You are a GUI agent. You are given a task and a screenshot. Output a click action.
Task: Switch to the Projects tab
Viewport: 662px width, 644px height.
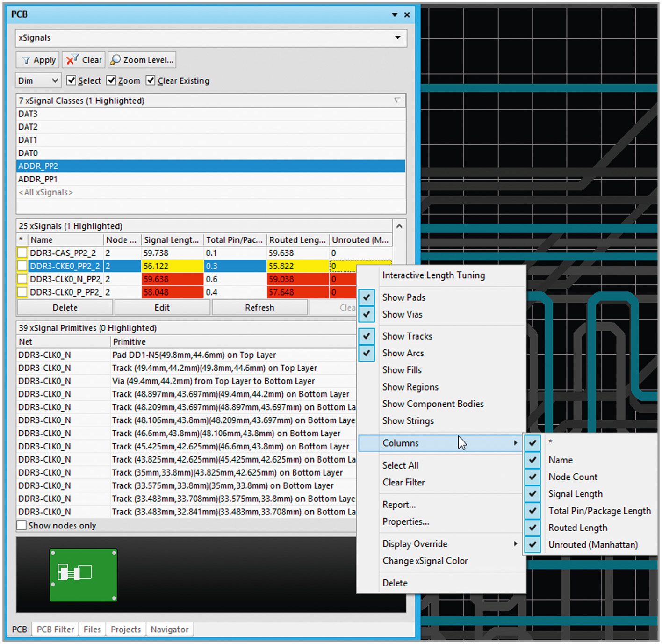point(126,630)
